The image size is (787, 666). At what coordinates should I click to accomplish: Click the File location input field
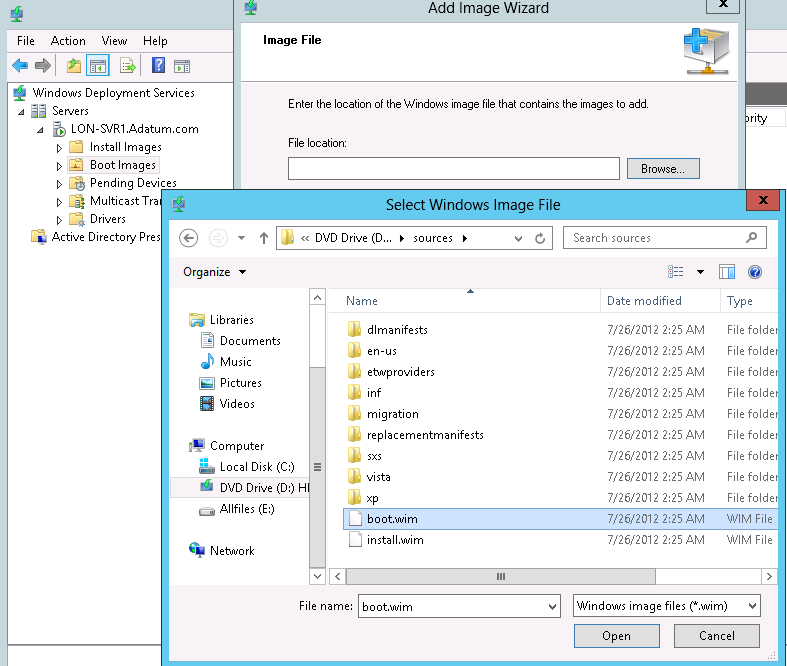454,169
